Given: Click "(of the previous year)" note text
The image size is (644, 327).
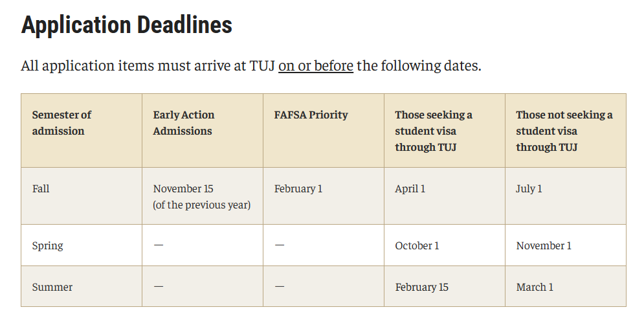Looking at the screenshot, I should [x=201, y=205].
